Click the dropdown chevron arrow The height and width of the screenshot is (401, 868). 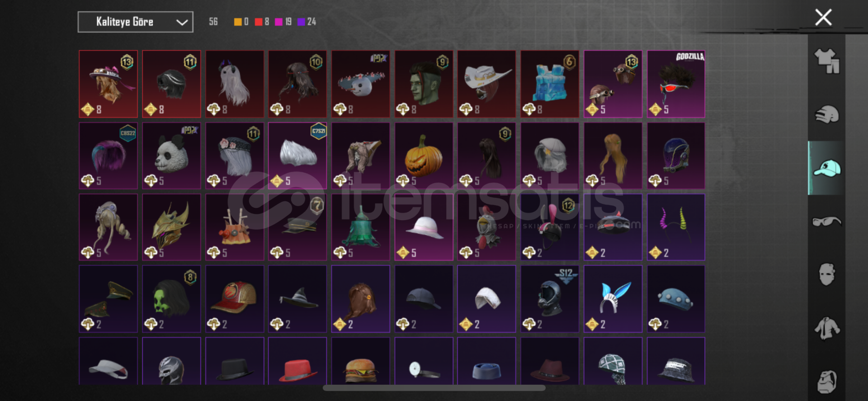(x=182, y=22)
